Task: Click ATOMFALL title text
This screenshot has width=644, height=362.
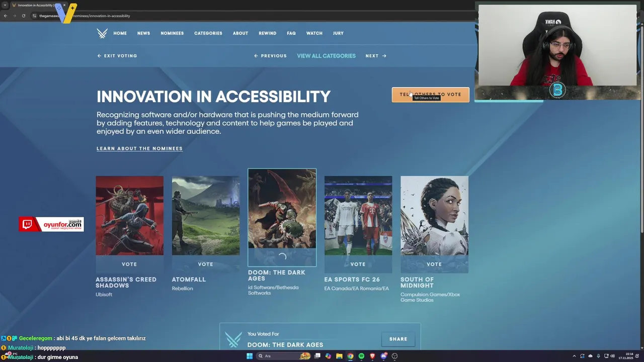Action: [189, 280]
